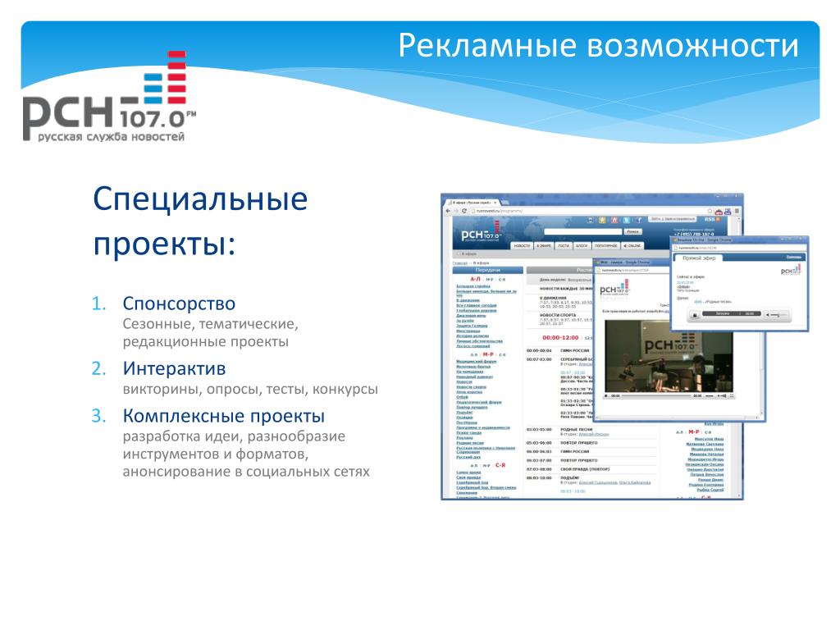Click the 'Специальные проекты:' slide heading
The width and height of the screenshot is (840, 630).
[x=200, y=221]
